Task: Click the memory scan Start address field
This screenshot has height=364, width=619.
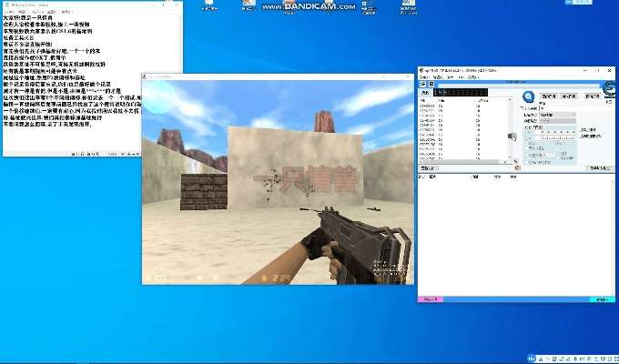Action: tap(554, 132)
